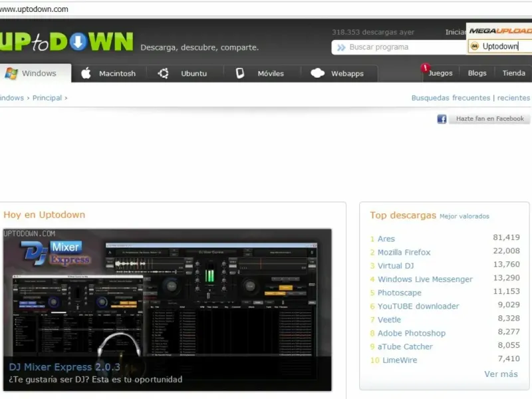
Task: Open Ares in Top descargas
Action: click(x=386, y=239)
